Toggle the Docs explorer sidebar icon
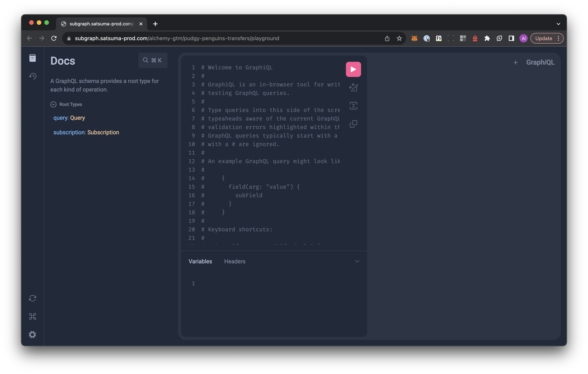588x374 pixels. pos(32,58)
